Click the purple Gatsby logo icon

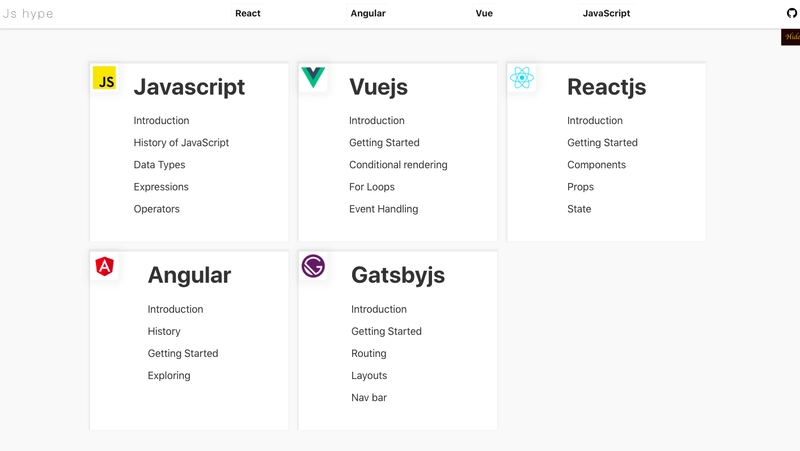click(x=313, y=266)
